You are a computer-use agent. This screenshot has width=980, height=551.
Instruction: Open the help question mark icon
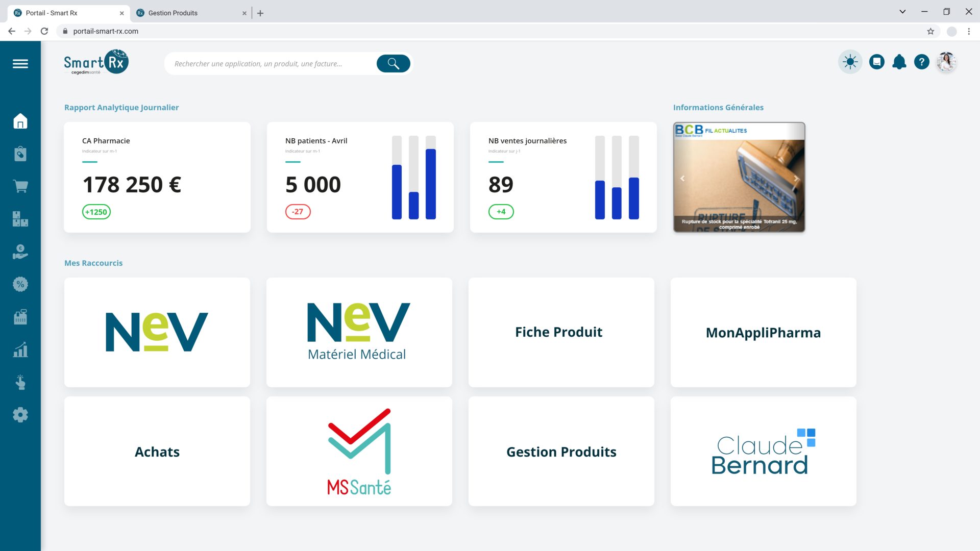coord(922,62)
